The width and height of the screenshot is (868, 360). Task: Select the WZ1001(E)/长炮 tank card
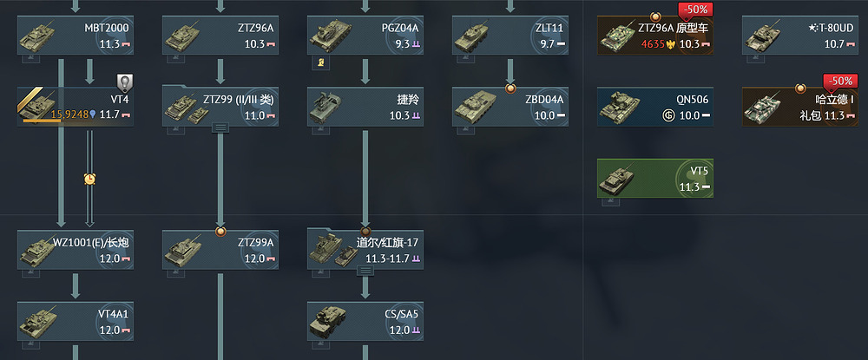click(x=76, y=250)
